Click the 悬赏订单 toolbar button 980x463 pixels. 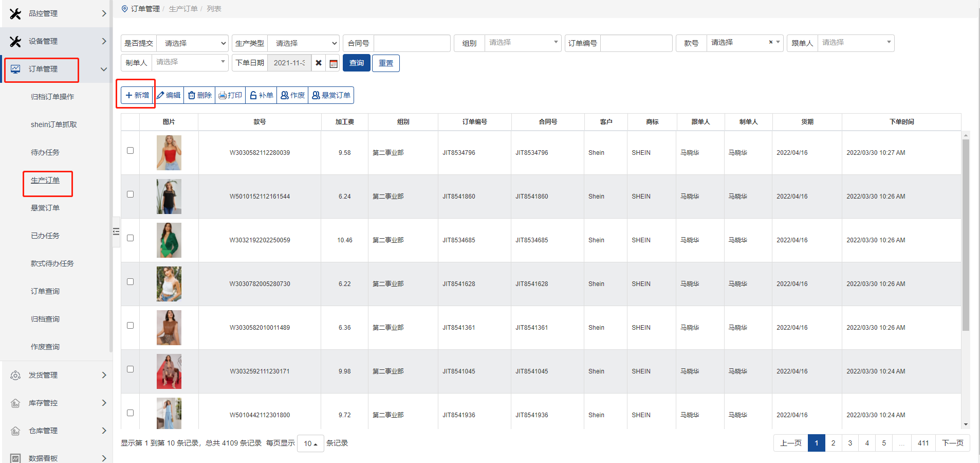click(331, 95)
